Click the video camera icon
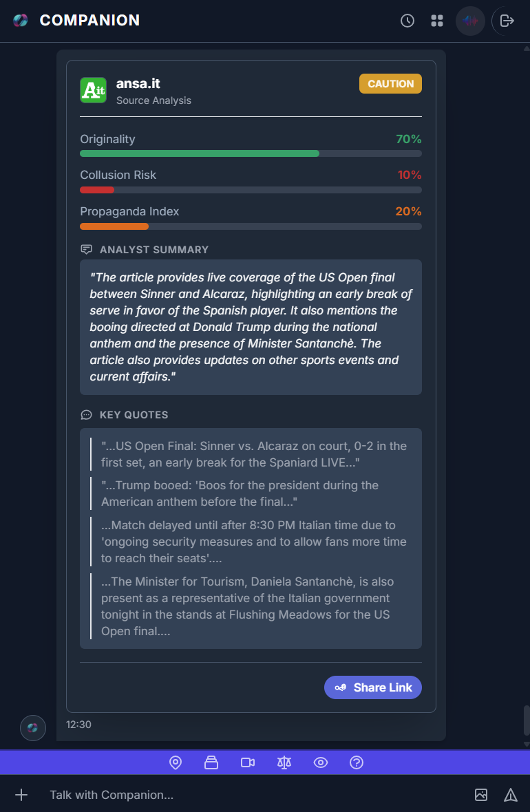This screenshot has width=530, height=812. (x=248, y=762)
